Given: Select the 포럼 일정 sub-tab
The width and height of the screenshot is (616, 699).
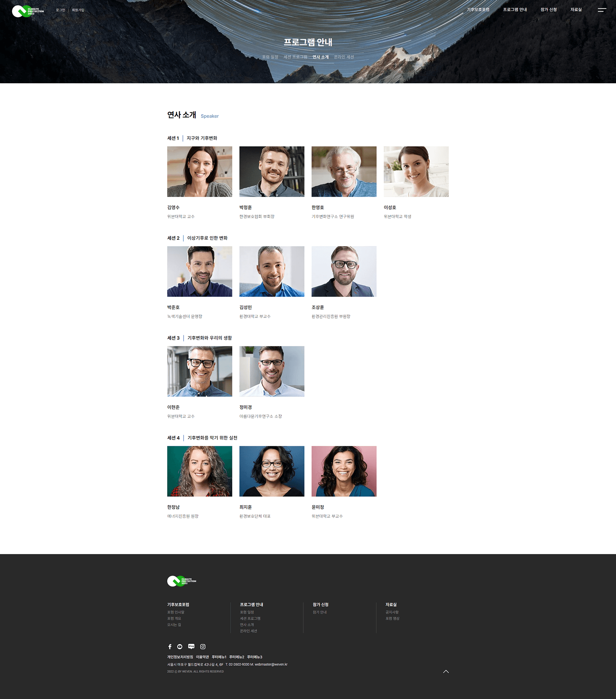Looking at the screenshot, I should click(x=270, y=57).
